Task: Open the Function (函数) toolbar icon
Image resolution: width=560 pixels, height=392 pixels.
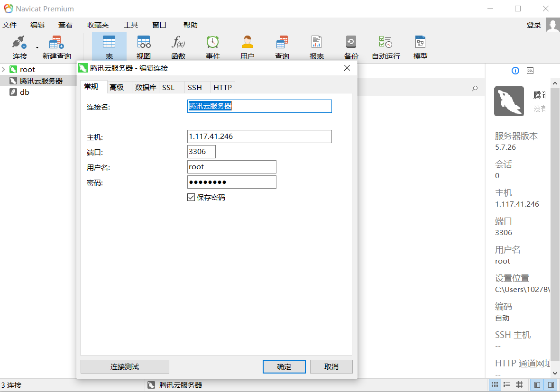Action: point(178,47)
